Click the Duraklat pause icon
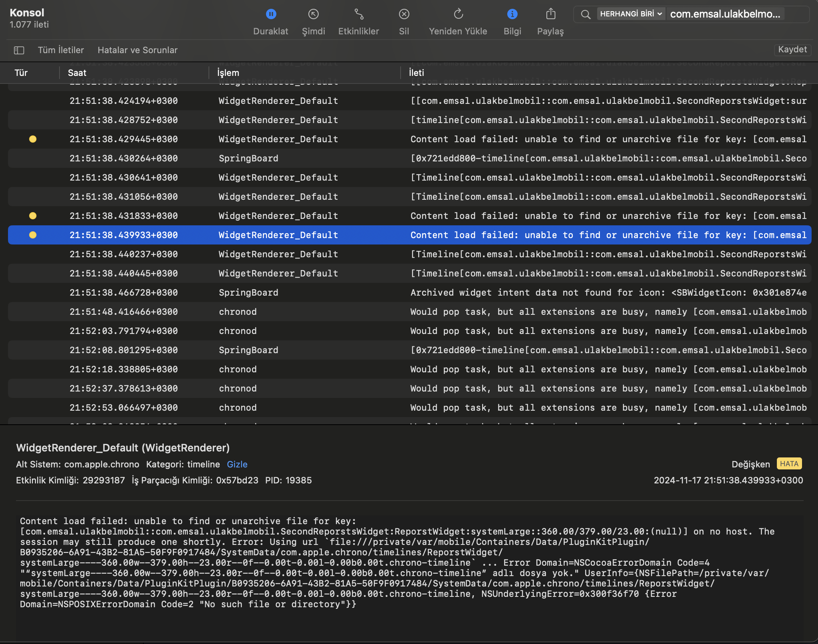Viewport: 818px width, 644px height. (271, 14)
